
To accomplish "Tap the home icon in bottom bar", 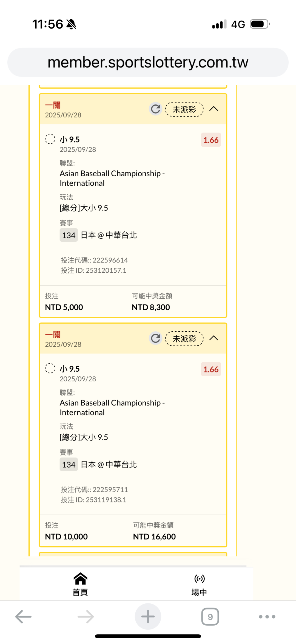I will click(x=80, y=579).
